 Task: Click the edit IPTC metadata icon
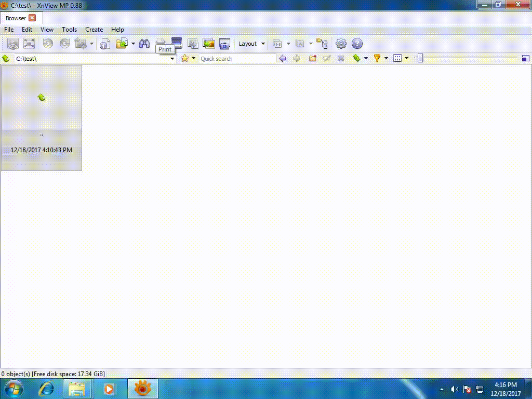300,44
